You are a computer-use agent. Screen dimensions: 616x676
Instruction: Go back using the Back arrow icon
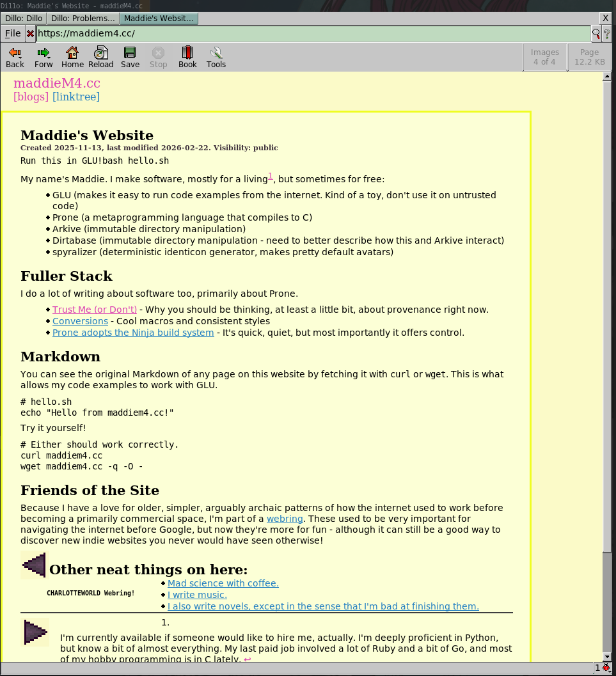coord(15,52)
